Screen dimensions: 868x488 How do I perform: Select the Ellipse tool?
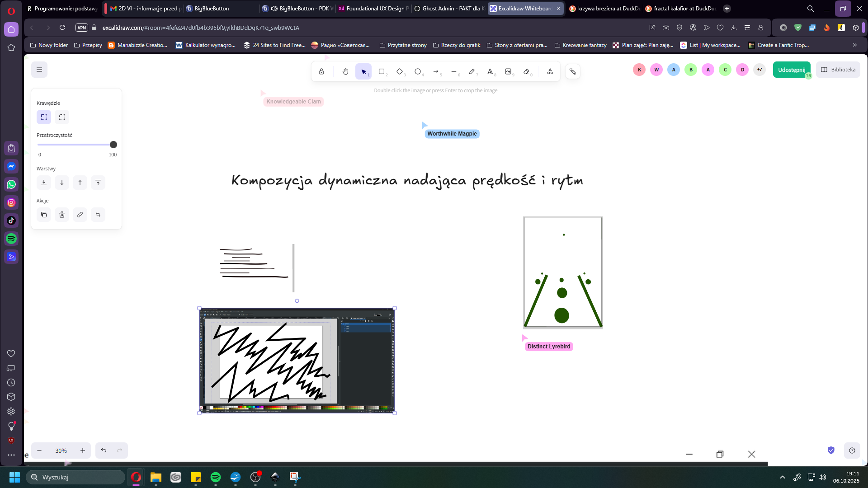point(418,71)
